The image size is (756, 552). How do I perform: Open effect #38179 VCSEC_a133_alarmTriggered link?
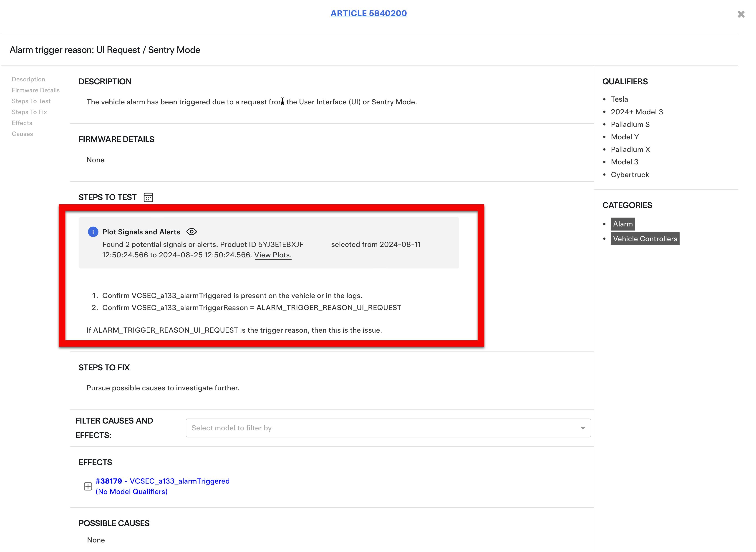(x=162, y=481)
